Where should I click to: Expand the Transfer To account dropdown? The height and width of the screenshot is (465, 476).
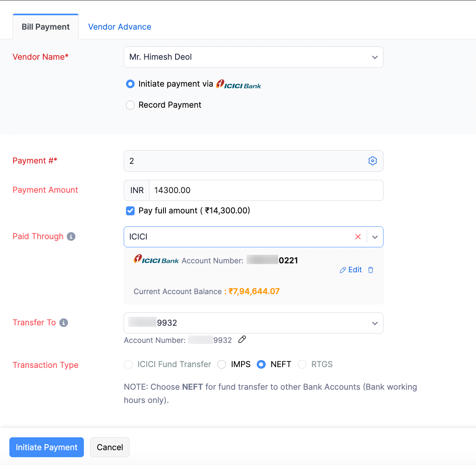[x=375, y=323]
